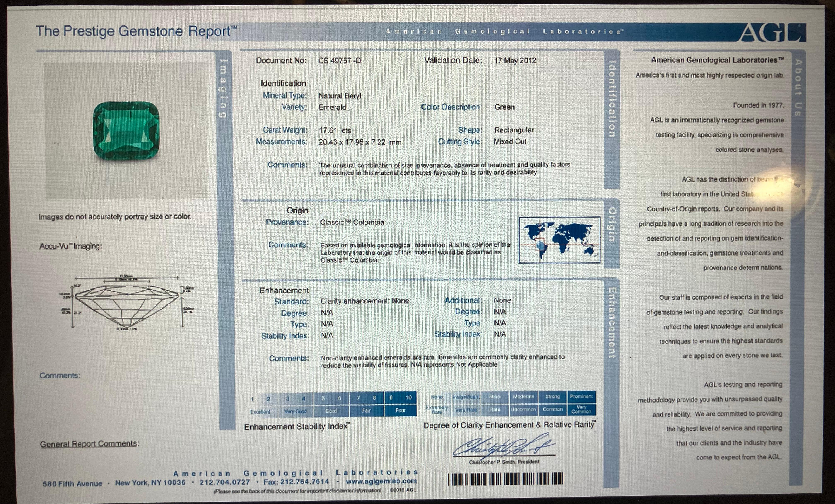Click the world map origin graphic
The width and height of the screenshot is (835, 504).
[559, 240]
